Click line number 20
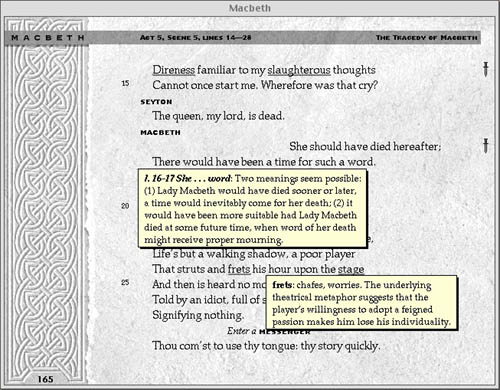500x390 pixels. 125,206
